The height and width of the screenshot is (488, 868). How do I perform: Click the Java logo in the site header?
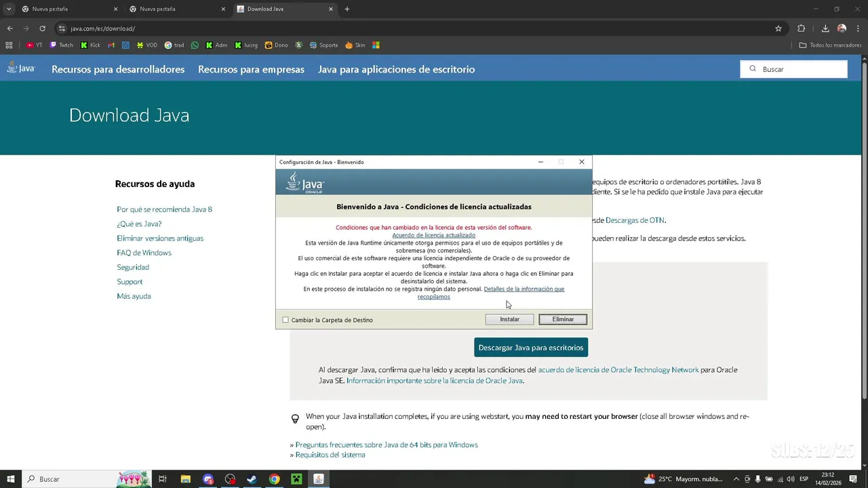click(21, 68)
